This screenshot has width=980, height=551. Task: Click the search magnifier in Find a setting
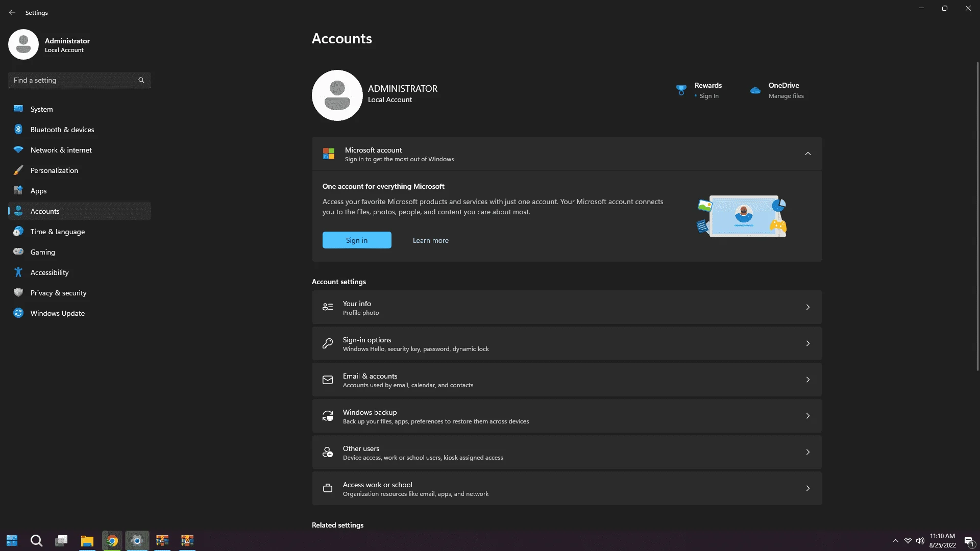(x=141, y=80)
